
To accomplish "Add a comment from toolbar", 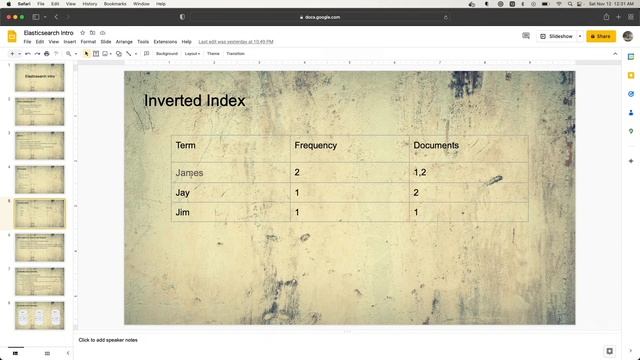I will click(x=147, y=53).
